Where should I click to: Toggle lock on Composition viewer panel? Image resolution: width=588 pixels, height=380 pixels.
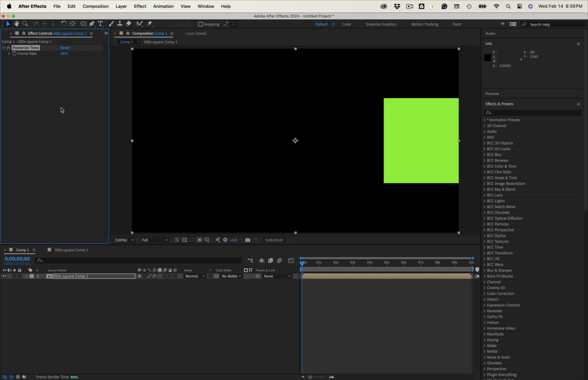point(128,33)
